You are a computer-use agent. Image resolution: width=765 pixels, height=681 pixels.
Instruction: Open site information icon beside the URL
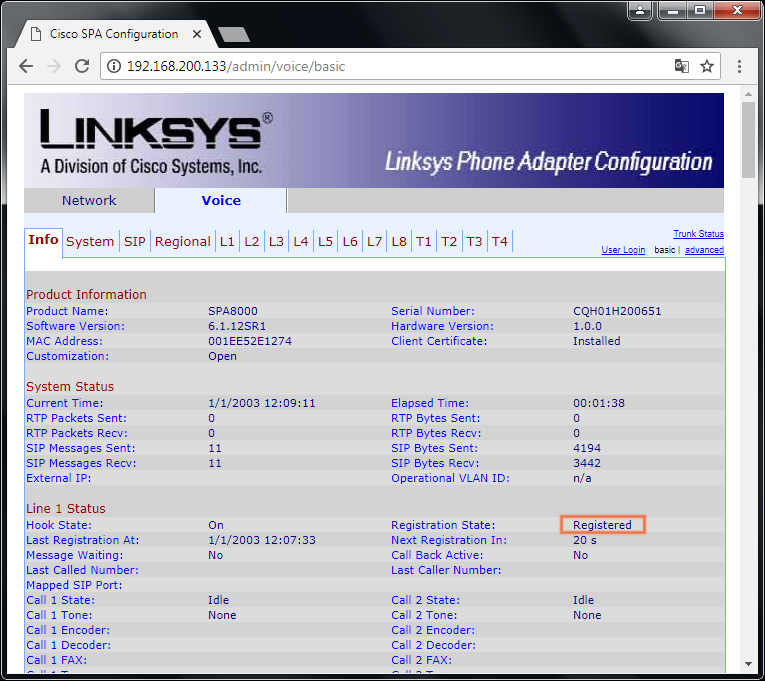tap(114, 66)
